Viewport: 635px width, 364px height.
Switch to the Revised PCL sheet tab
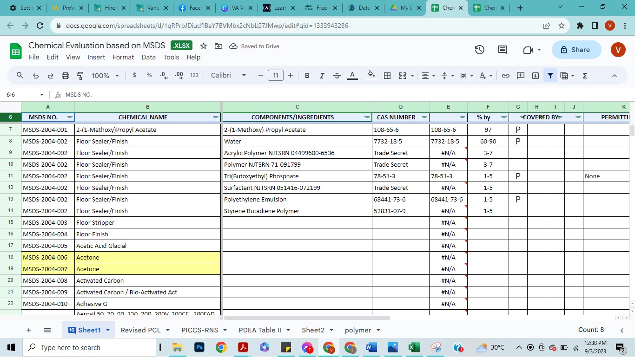point(140,330)
